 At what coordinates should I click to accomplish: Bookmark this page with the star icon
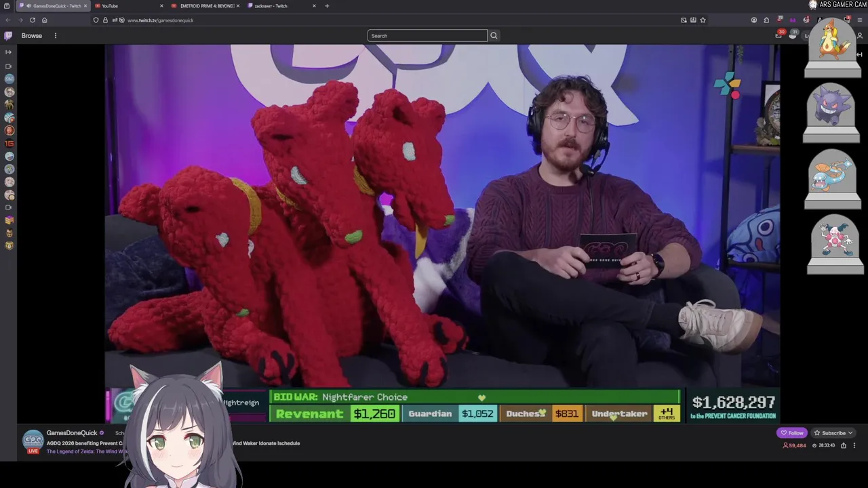pos(703,20)
